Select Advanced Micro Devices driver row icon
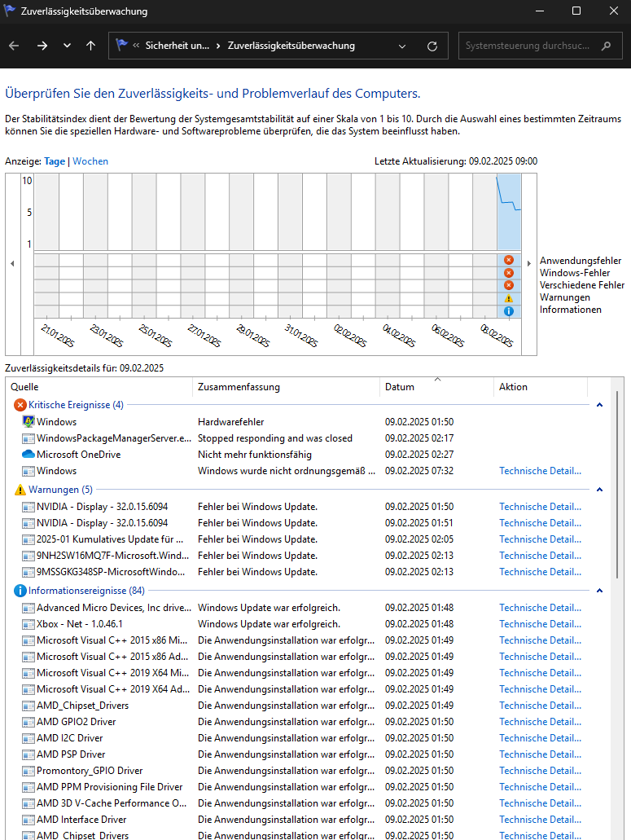Image resolution: width=631 pixels, height=840 pixels. [x=28, y=609]
